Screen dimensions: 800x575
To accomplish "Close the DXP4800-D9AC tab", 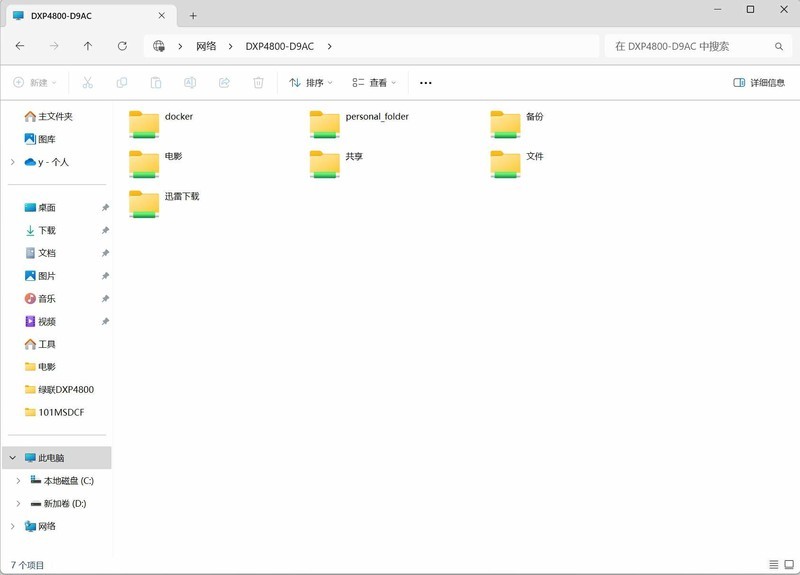I will (x=161, y=16).
